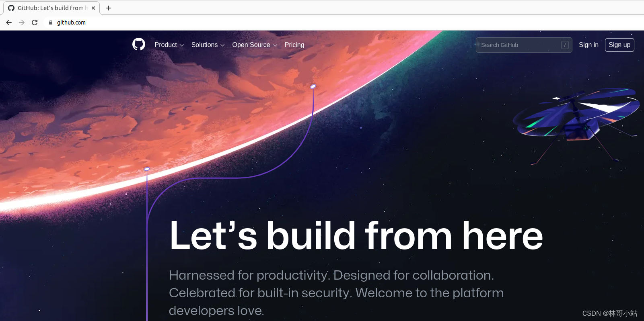This screenshot has width=644, height=321.
Task: Click the browser forward arrow
Action: [x=22, y=22]
